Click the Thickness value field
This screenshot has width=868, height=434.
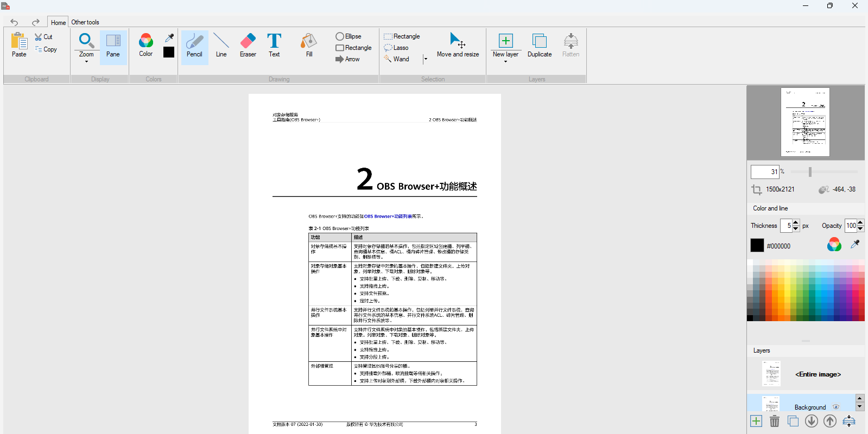pyautogui.click(x=786, y=226)
